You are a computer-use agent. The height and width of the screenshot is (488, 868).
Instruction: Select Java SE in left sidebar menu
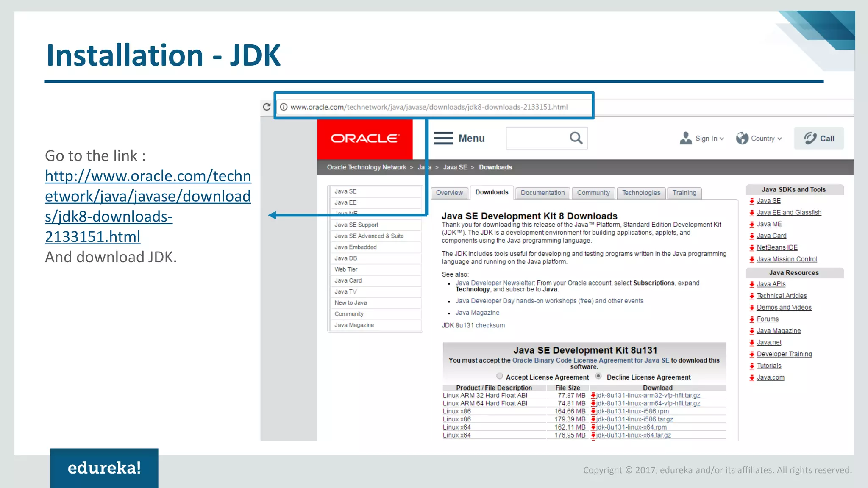376,191
